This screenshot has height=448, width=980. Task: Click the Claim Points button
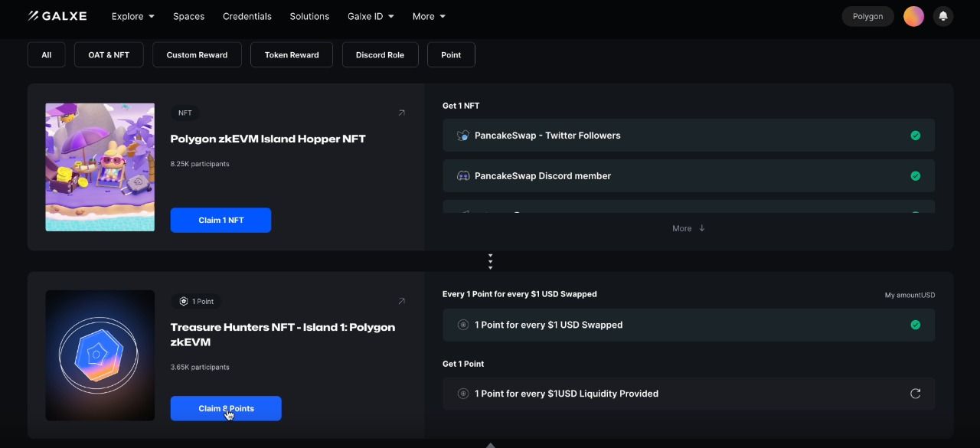pyautogui.click(x=226, y=408)
